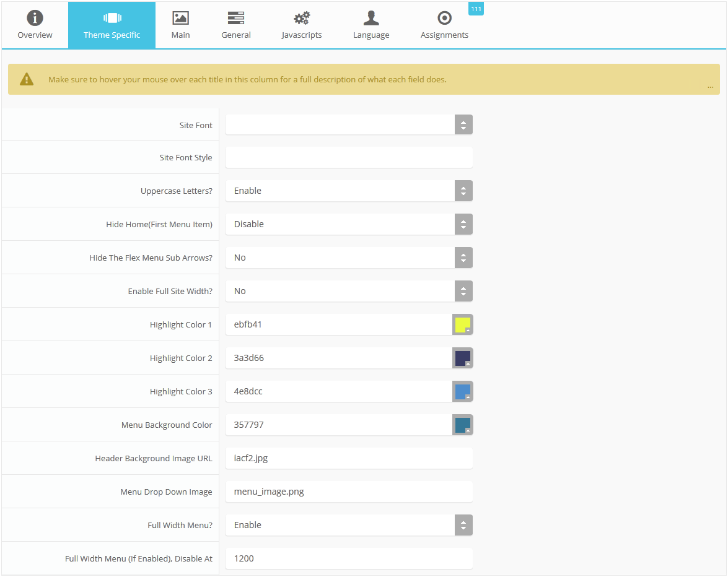The width and height of the screenshot is (728, 577).
Task: Click the Javascripts gears icon
Action: click(x=302, y=18)
